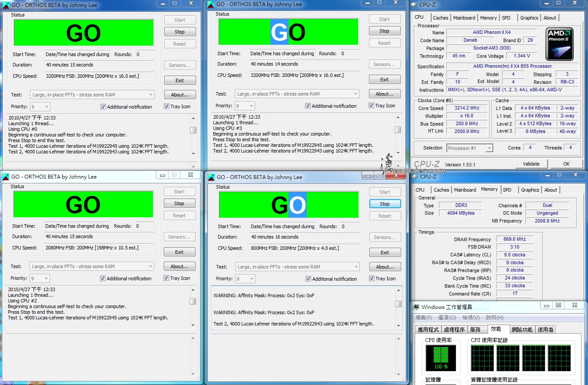This screenshot has height=385, width=588.
Task: Click the ORTHOS title icon in the CPU #2 window
Action: 6,176
